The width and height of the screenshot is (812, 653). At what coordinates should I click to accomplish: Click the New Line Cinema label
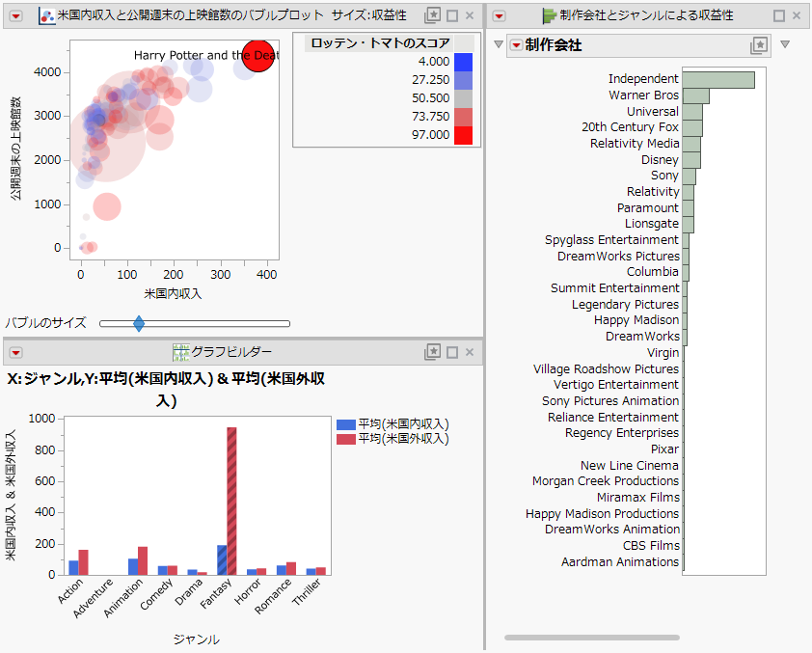[629, 465]
